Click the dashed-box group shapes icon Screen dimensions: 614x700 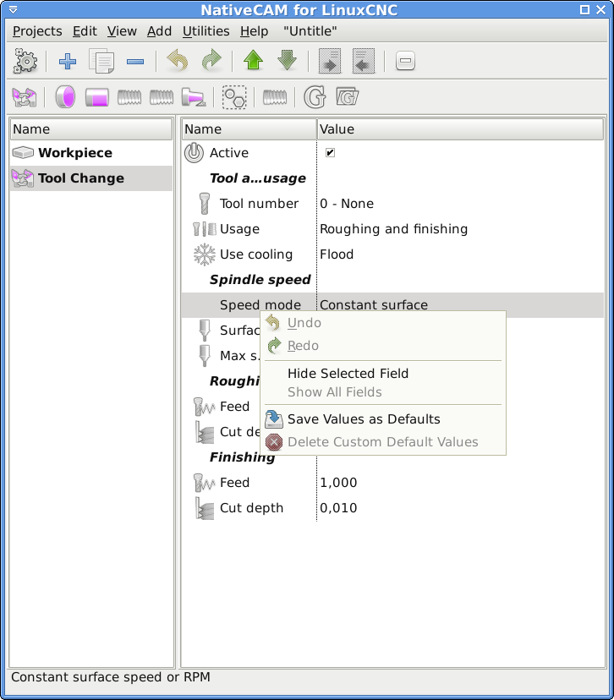point(234,97)
